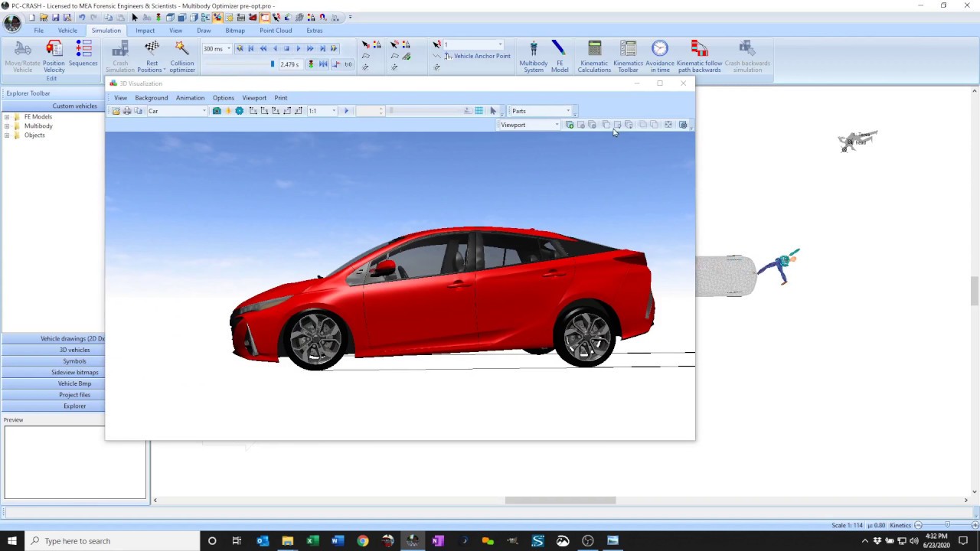Expand the Objects tree node

(7, 135)
